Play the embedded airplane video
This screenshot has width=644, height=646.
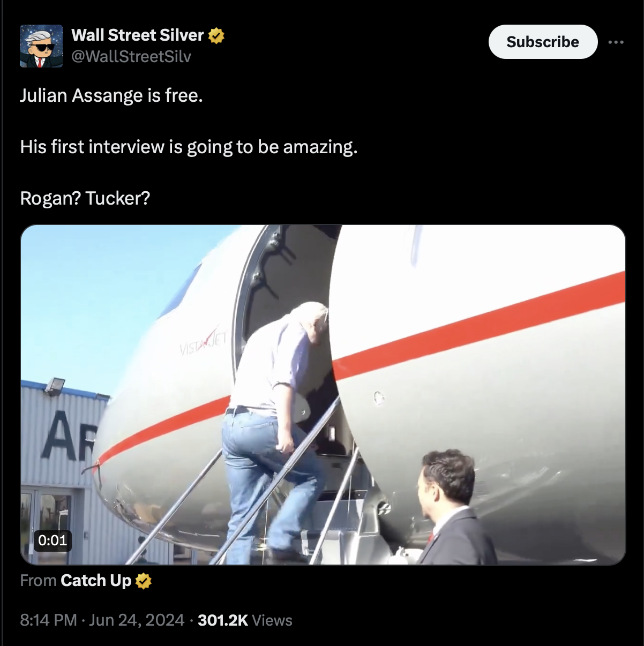[x=323, y=395]
